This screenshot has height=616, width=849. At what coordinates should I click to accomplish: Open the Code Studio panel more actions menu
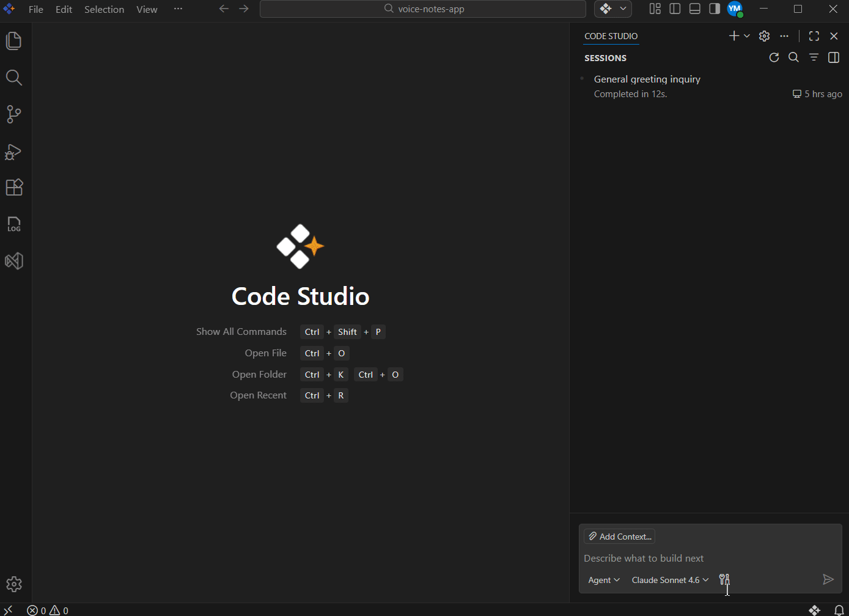784,36
